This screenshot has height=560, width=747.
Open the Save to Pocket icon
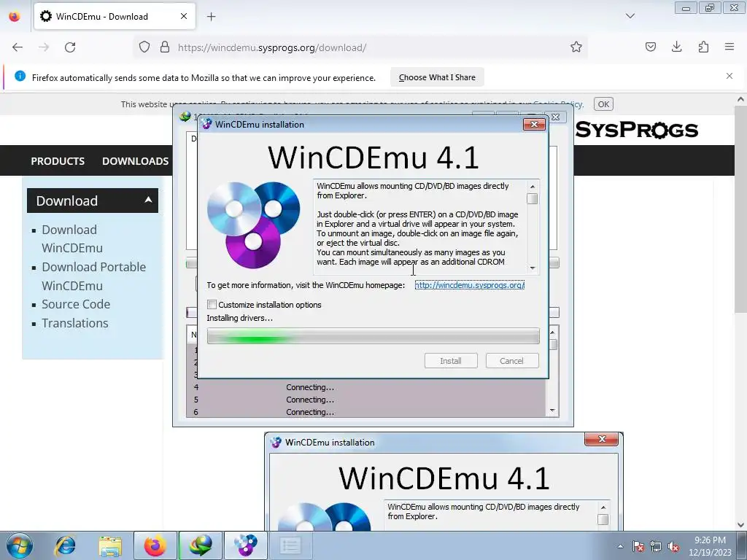[x=650, y=47]
